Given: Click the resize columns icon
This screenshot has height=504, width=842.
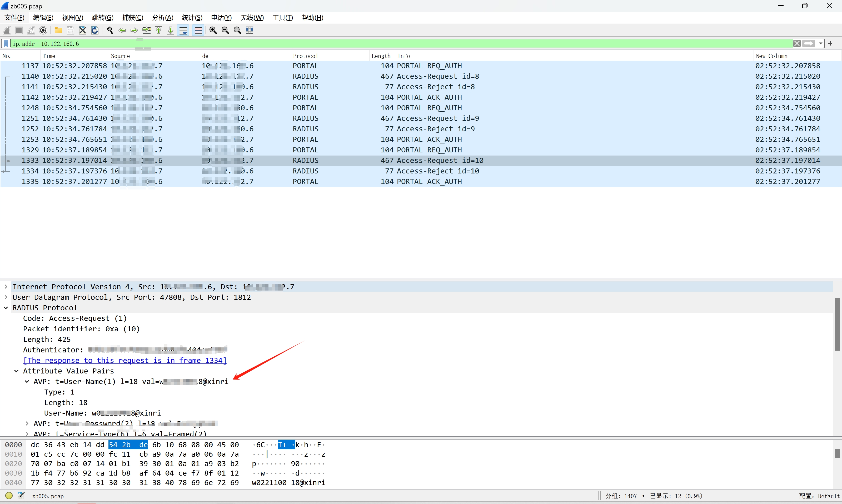Looking at the screenshot, I should click(250, 30).
